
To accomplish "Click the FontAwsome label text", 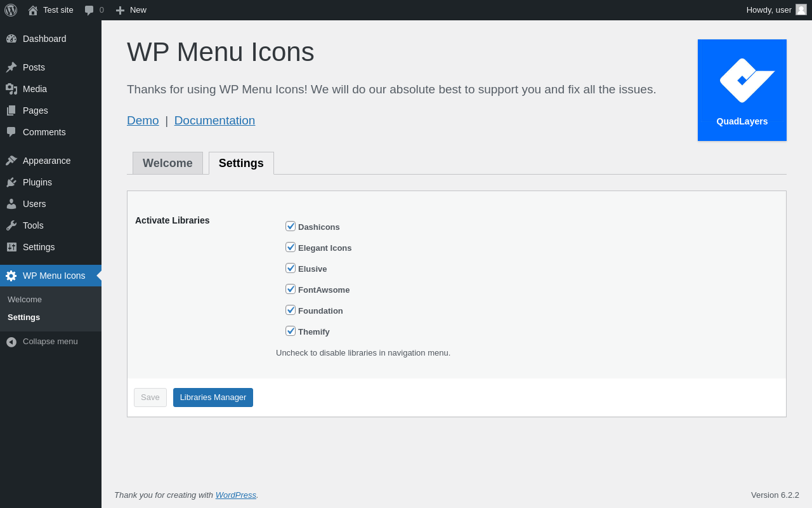I will tap(324, 290).
